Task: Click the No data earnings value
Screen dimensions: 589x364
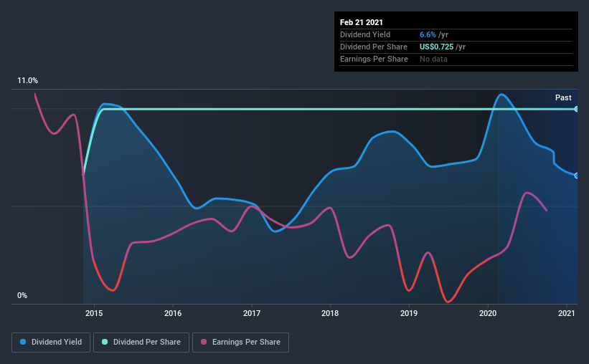Action: 433,59
